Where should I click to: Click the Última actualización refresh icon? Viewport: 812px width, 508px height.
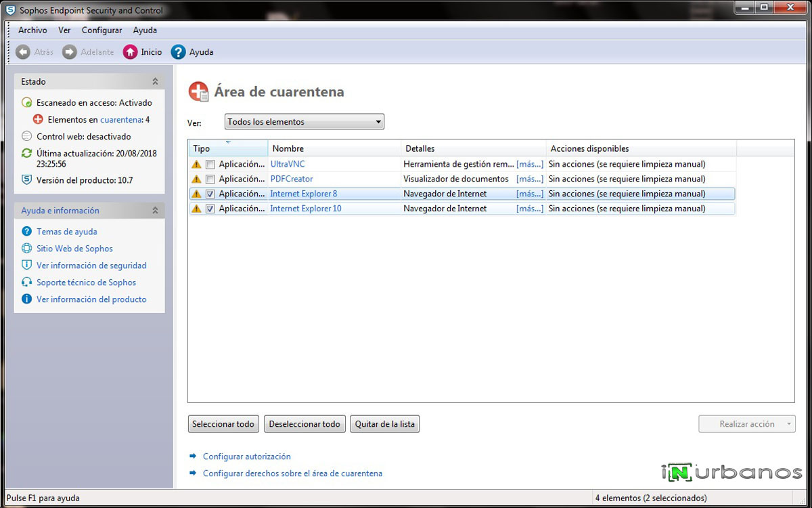point(26,153)
